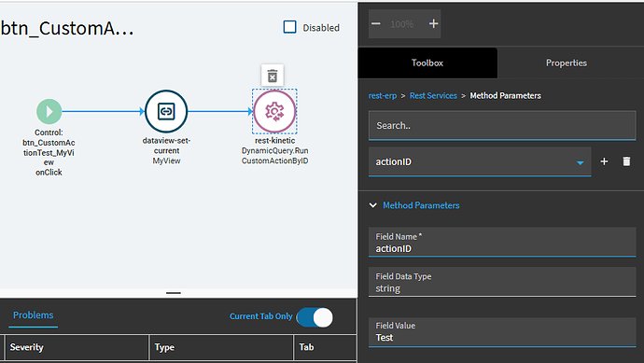Viewport: 644px width, 363px height.
Task: Select the rest-kinetic gear node
Action: [274, 111]
